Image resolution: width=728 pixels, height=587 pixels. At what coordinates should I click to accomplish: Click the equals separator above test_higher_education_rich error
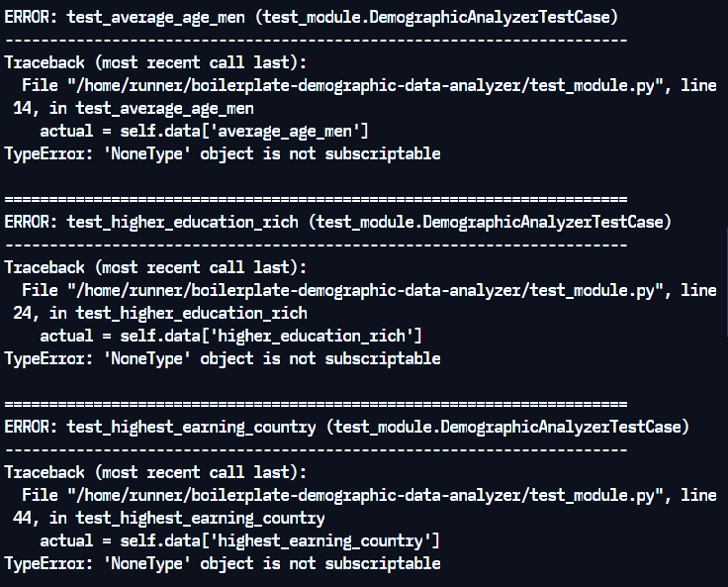pos(316,199)
